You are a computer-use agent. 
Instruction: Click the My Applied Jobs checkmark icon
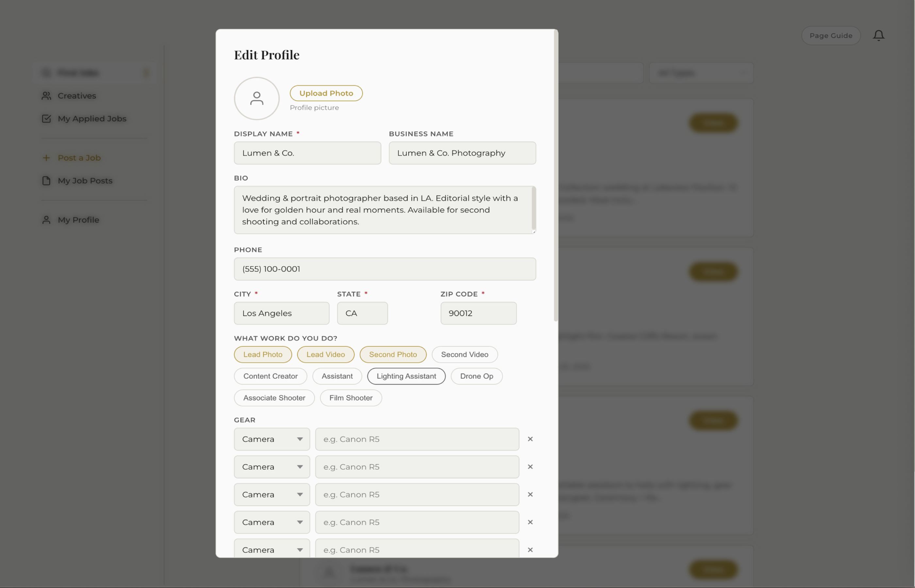46,119
